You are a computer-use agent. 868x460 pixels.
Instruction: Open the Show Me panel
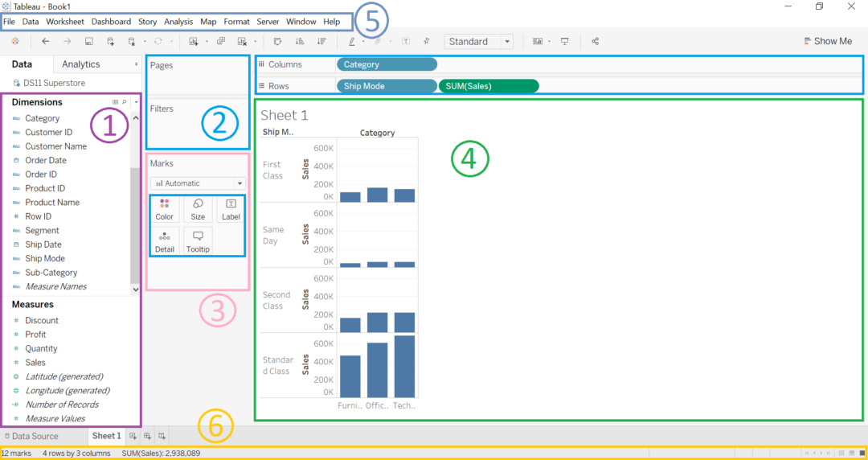[828, 41]
